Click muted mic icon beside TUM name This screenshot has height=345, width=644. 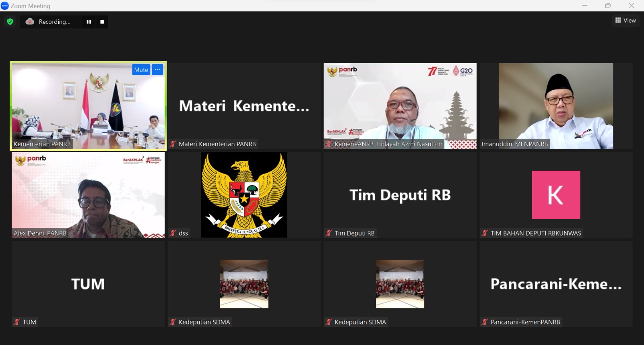coord(17,322)
